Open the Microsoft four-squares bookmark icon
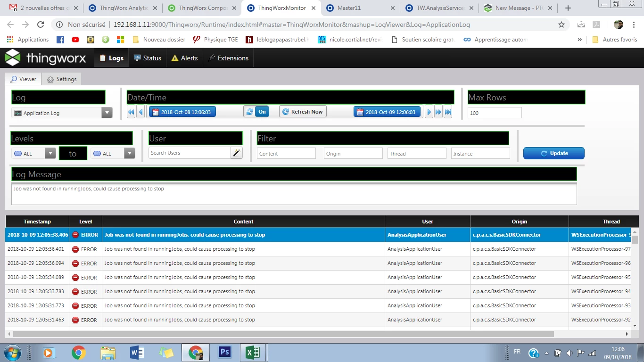 tap(120, 40)
